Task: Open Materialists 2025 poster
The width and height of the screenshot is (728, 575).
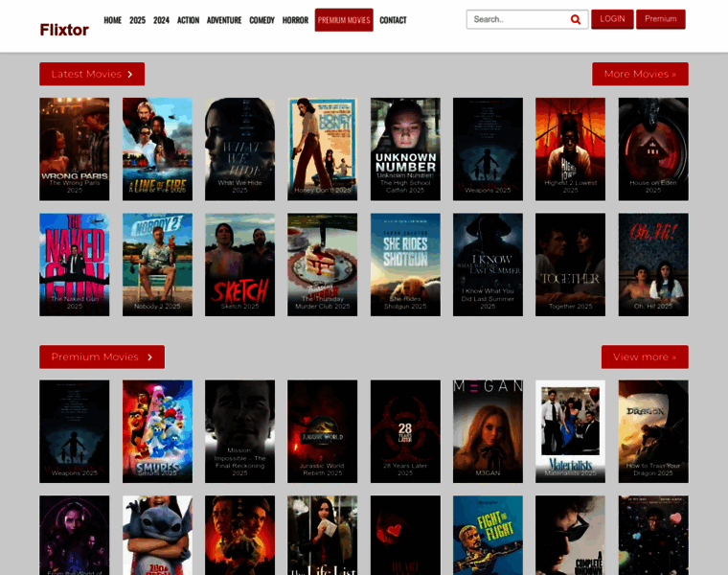Action: point(570,431)
